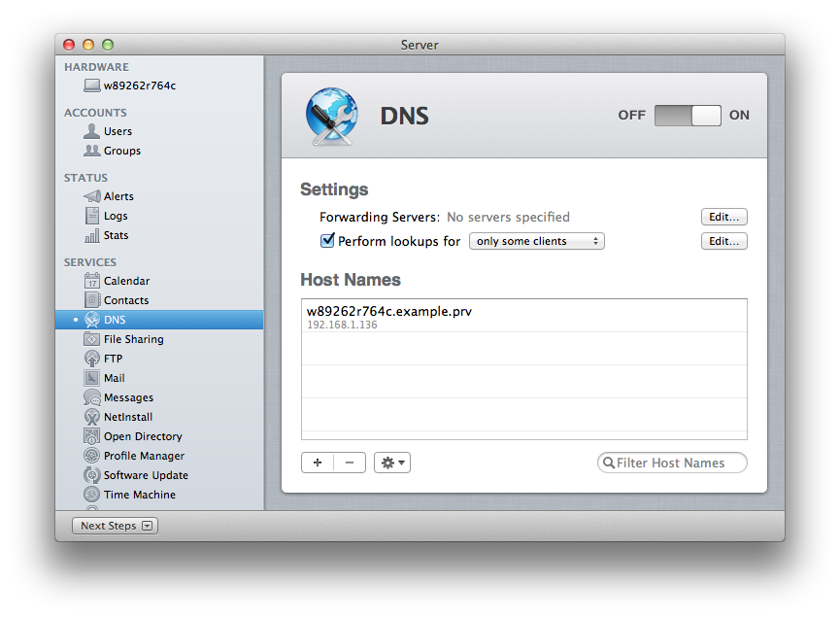Image resolution: width=840 pixels, height=618 pixels.
Task: Select Users under Accounts
Action: [118, 131]
